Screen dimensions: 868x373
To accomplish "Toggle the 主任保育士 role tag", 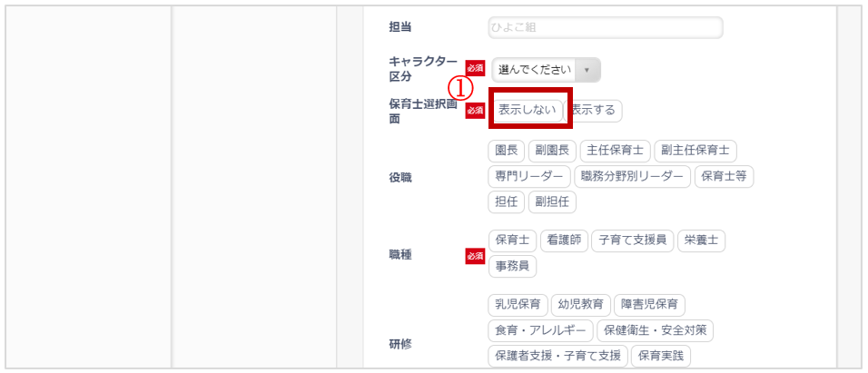I will (x=615, y=151).
